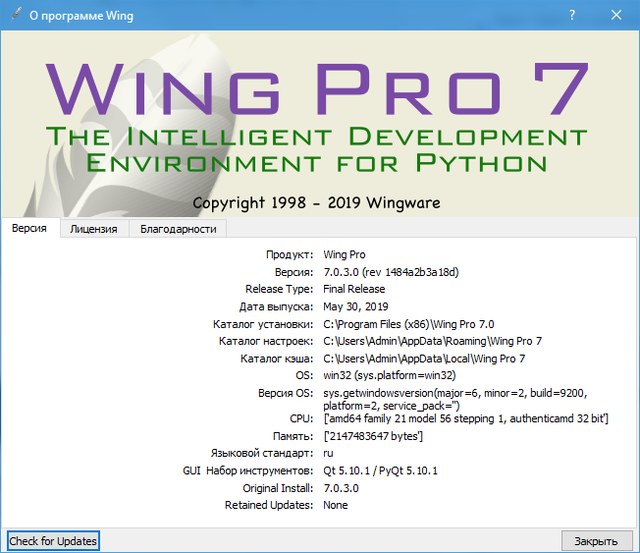Viewport: 640px width, 553px height.
Task: Click the dialog title О программе Wing
Action: click(x=82, y=16)
